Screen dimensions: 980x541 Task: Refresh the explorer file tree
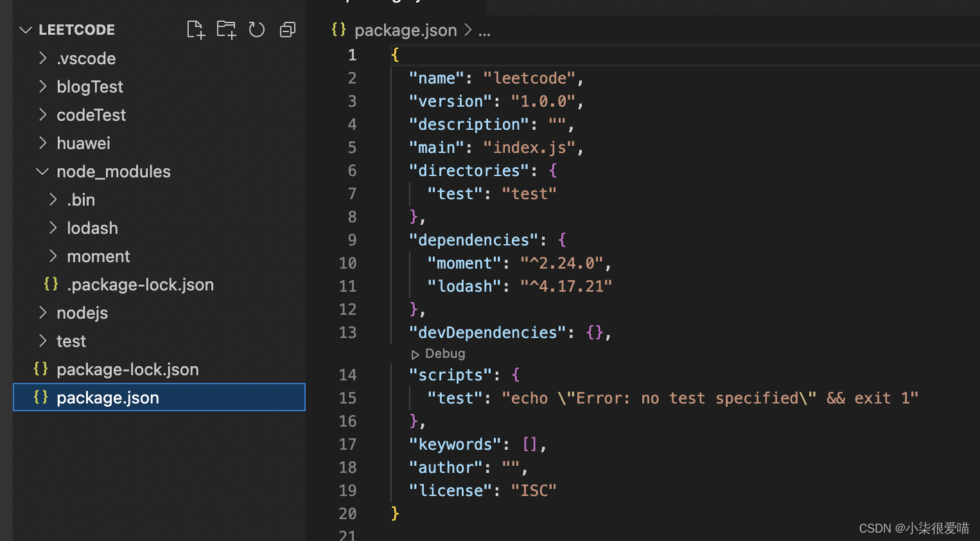(257, 30)
